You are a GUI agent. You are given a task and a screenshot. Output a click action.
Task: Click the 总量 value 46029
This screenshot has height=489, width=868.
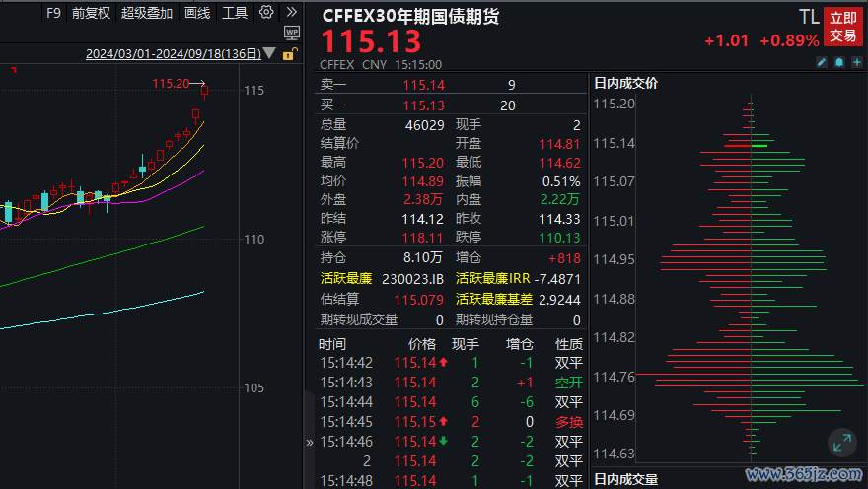[424, 125]
